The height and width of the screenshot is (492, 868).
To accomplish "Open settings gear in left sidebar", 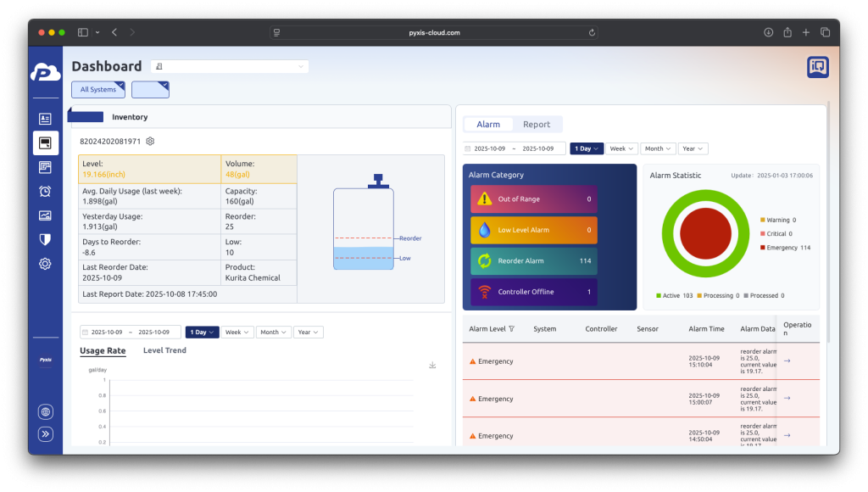I will (45, 264).
